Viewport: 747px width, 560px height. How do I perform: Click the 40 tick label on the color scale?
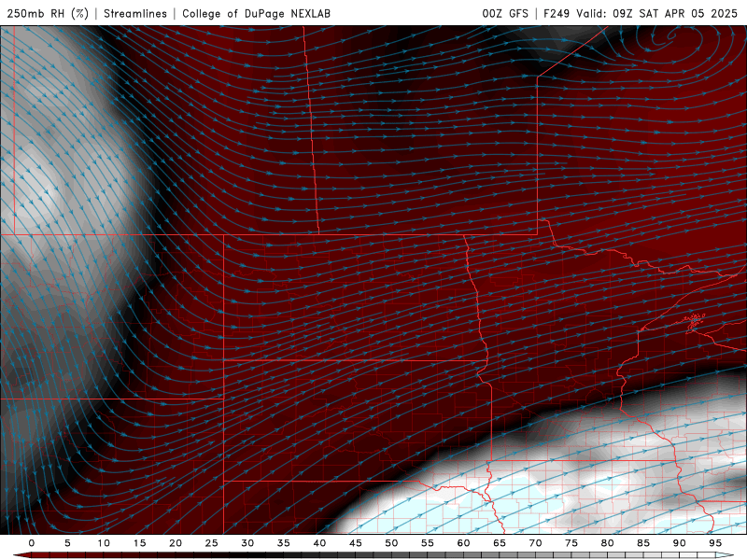[319, 543]
